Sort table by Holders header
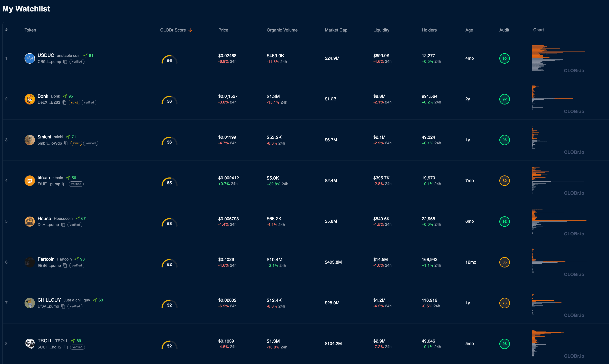 [x=429, y=30]
